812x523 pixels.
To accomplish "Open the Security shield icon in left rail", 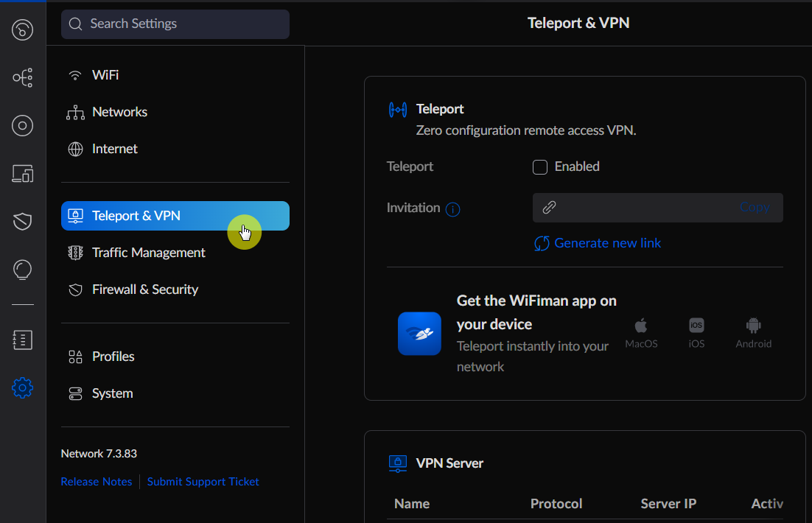I will [x=22, y=221].
